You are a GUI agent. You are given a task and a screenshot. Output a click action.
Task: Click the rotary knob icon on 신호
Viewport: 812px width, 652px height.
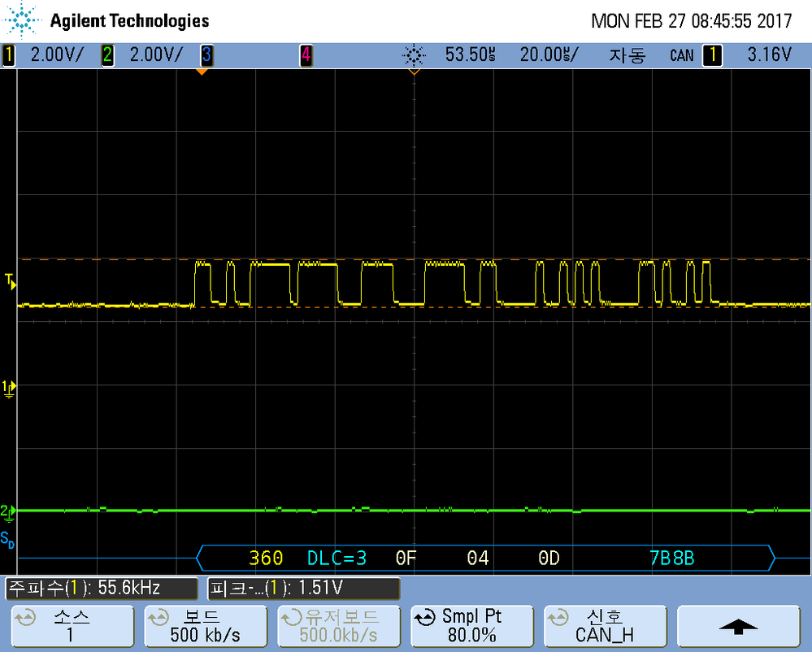[x=558, y=618]
